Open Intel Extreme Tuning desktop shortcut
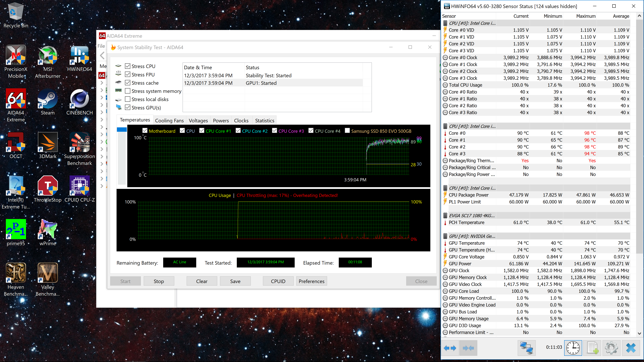Viewport: 644px width, 362px height. tap(16, 192)
